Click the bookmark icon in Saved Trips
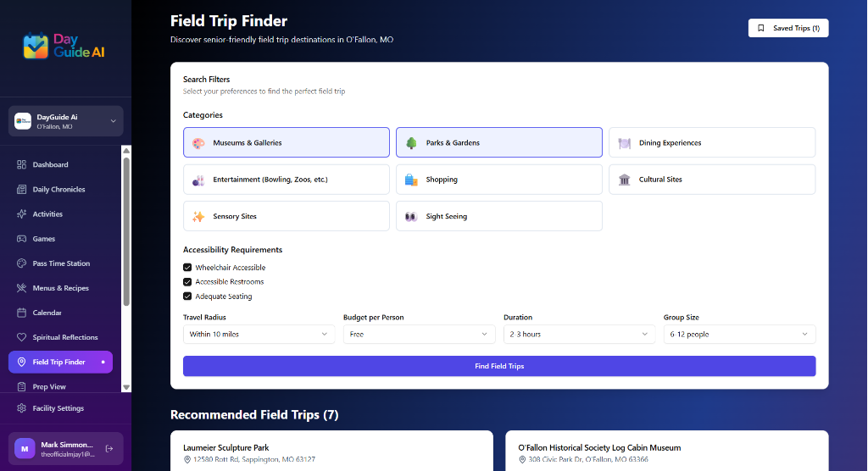Image resolution: width=868 pixels, height=471 pixels. pos(761,28)
